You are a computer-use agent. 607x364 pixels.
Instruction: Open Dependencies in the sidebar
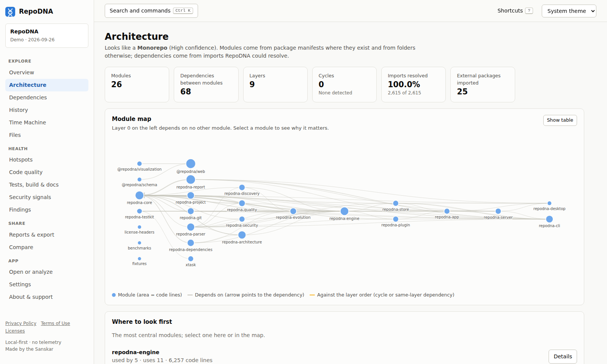click(x=47, y=97)
